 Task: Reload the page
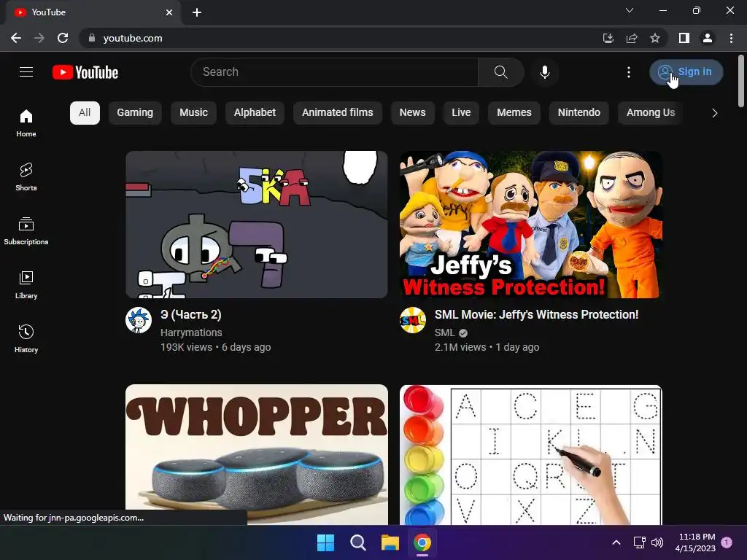[63, 38]
